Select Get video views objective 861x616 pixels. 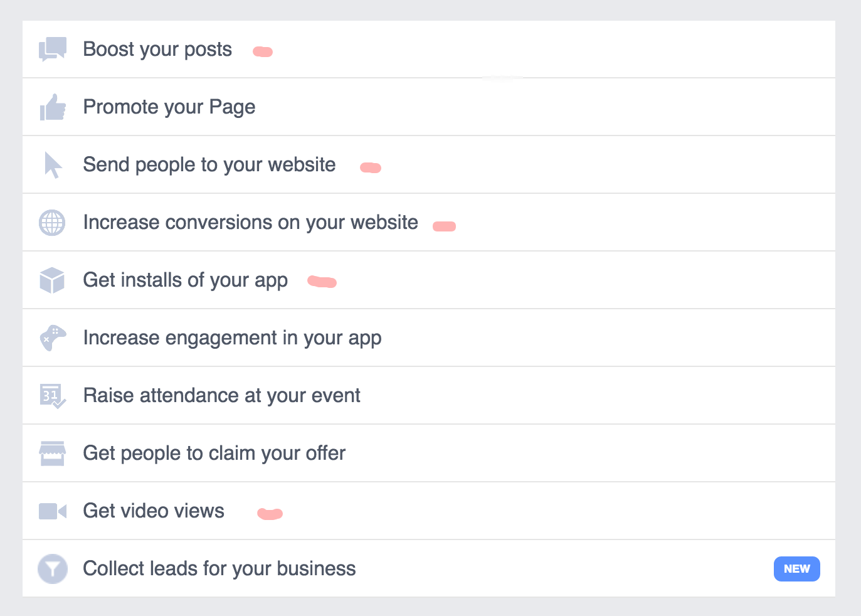pos(429,511)
